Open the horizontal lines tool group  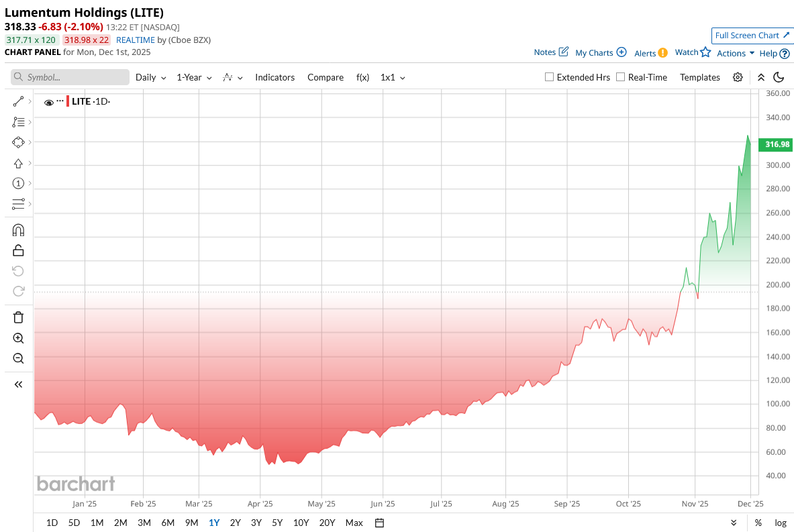click(18, 204)
